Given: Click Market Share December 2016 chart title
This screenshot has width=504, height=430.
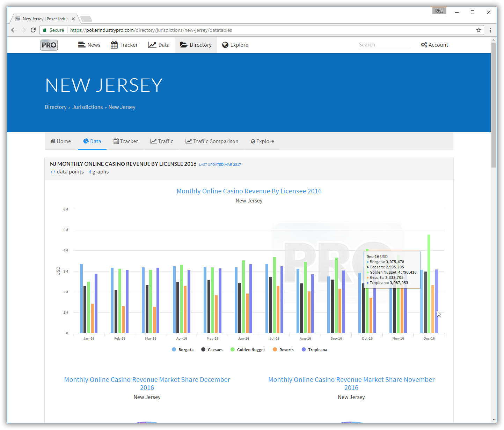Looking at the screenshot, I should tap(147, 384).
